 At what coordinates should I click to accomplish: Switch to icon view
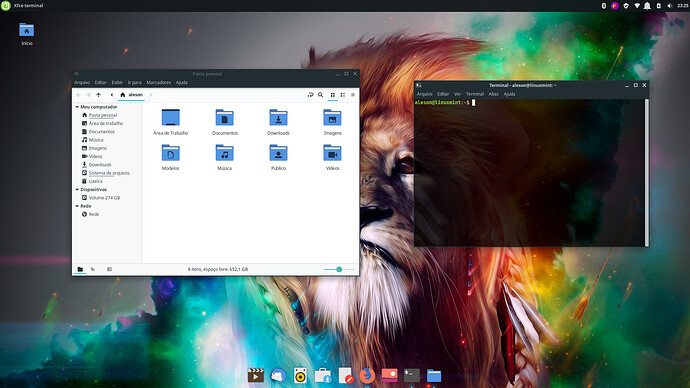coord(333,95)
